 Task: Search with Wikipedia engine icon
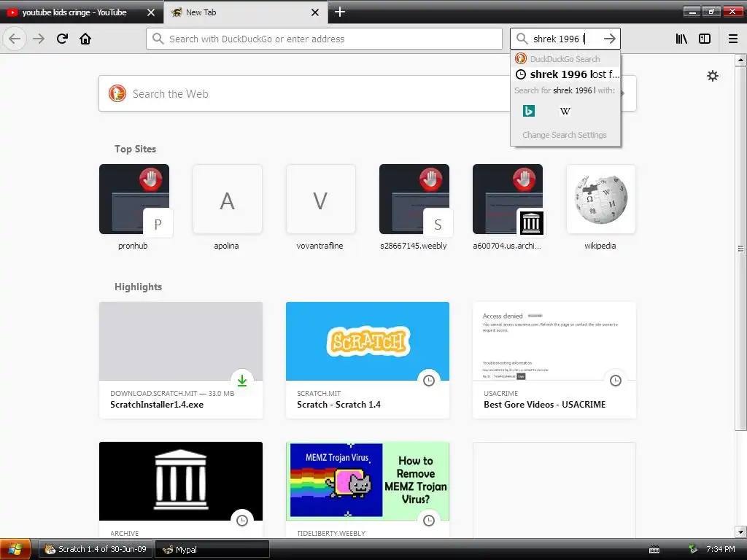[x=565, y=111]
